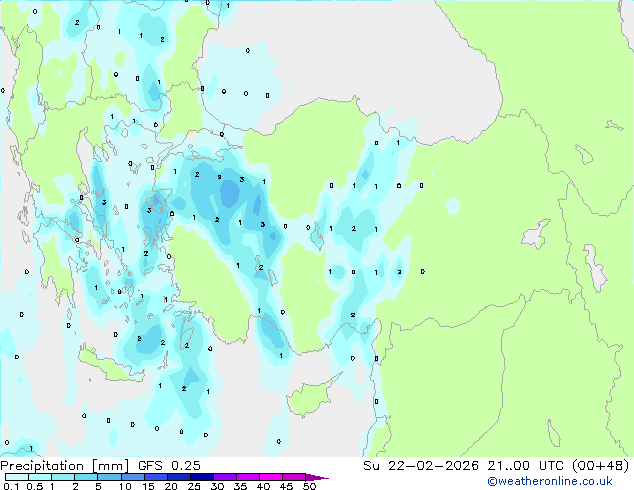This screenshot has height=490, width=634.
Task: Click the over-50 arrow tip of the legend
Action: (x=317, y=477)
